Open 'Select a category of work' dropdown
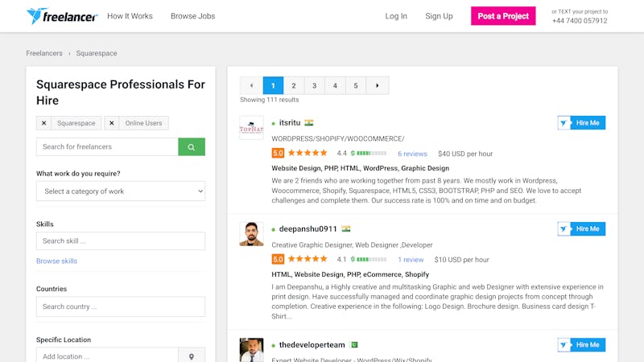 121,191
